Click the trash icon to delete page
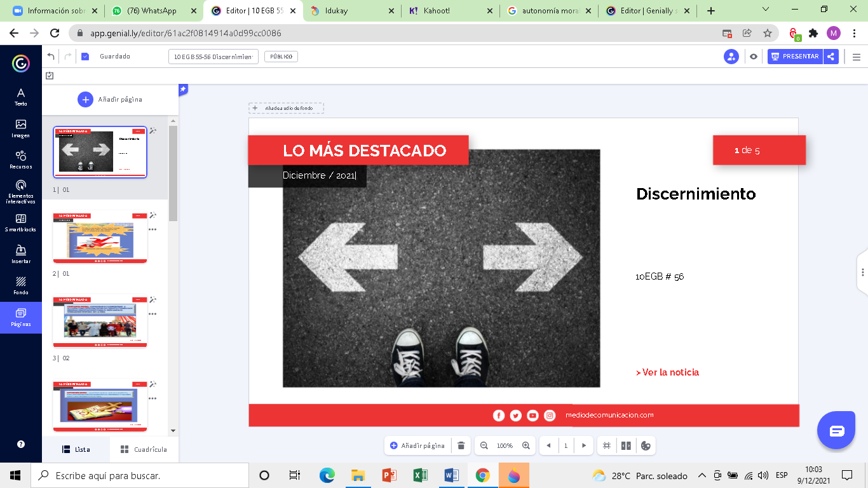868x488 pixels. pos(461,446)
